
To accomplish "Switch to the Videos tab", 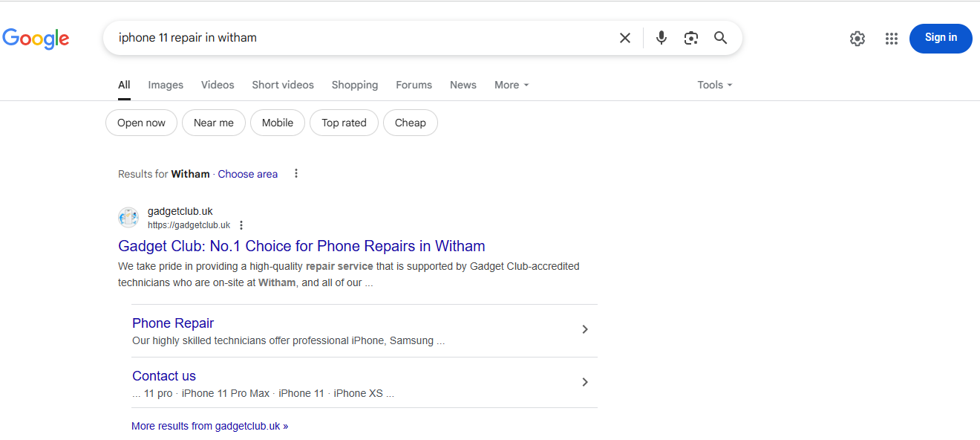I will pyautogui.click(x=218, y=85).
